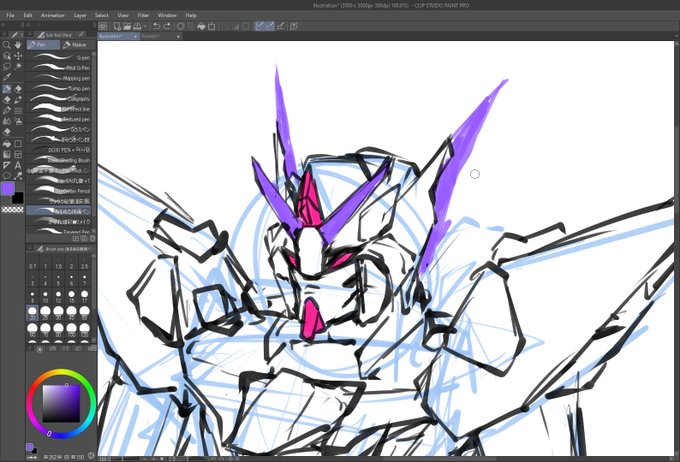Toggle the transparent color checkered swatch
The image size is (680, 462).
pyautogui.click(x=13, y=210)
